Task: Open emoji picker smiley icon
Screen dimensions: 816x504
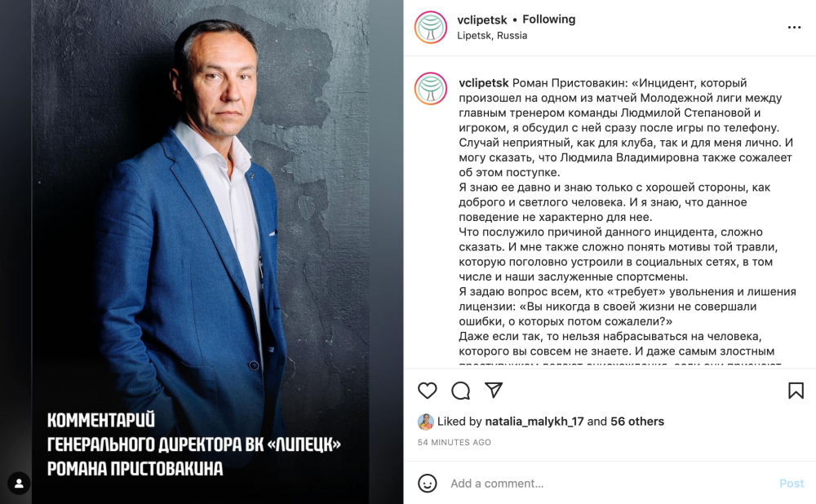Action: (x=428, y=483)
